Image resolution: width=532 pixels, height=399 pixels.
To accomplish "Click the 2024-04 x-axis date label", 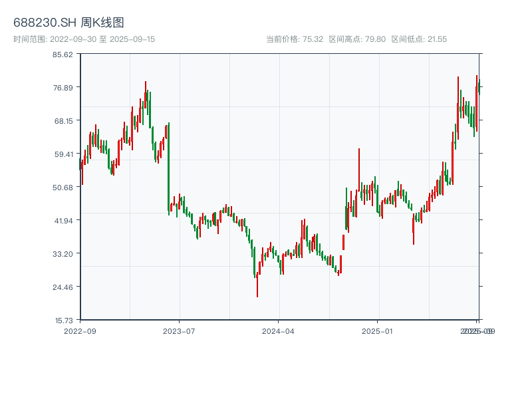I will pyautogui.click(x=279, y=331).
